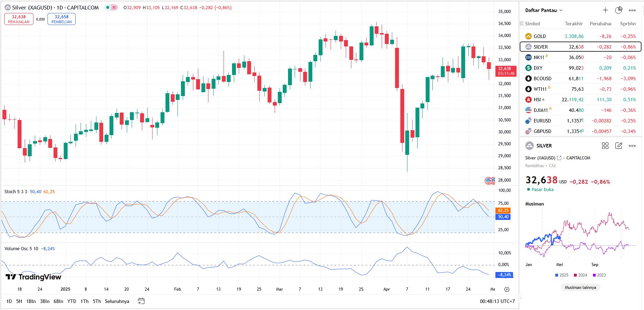This screenshot has height=310, width=644.
Task: Open the watchlist advanced view pie icon
Action: 619,10
